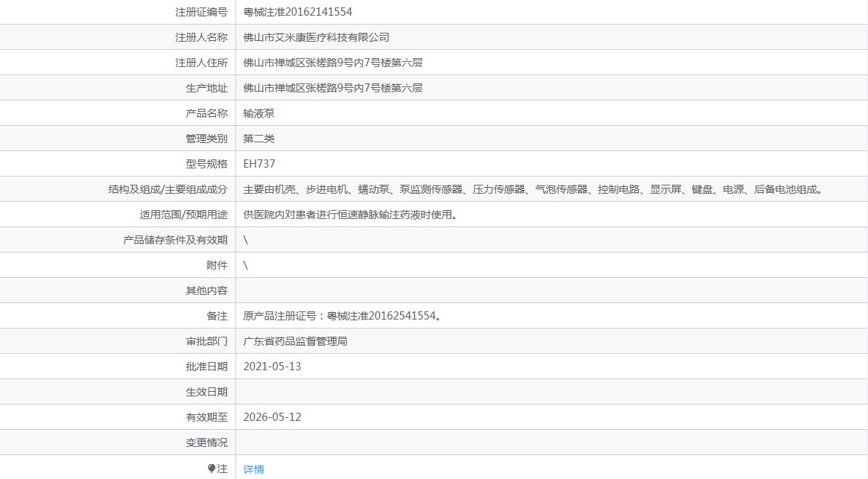This screenshot has height=479, width=868.
Task: Select the 第二类 category value
Action: [x=259, y=139]
